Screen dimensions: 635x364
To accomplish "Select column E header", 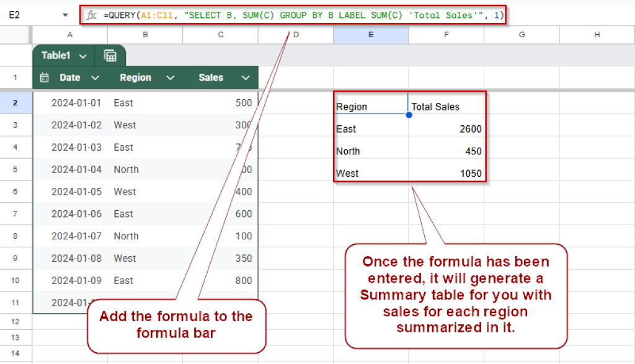I will click(x=371, y=35).
